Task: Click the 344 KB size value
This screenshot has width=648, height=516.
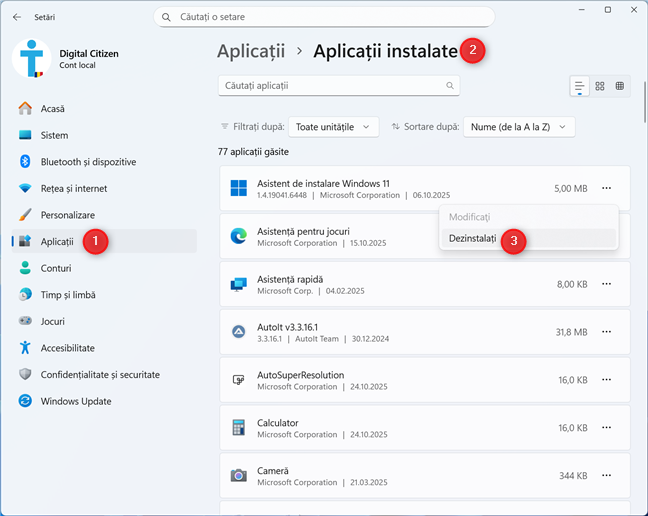Action: tap(573, 476)
